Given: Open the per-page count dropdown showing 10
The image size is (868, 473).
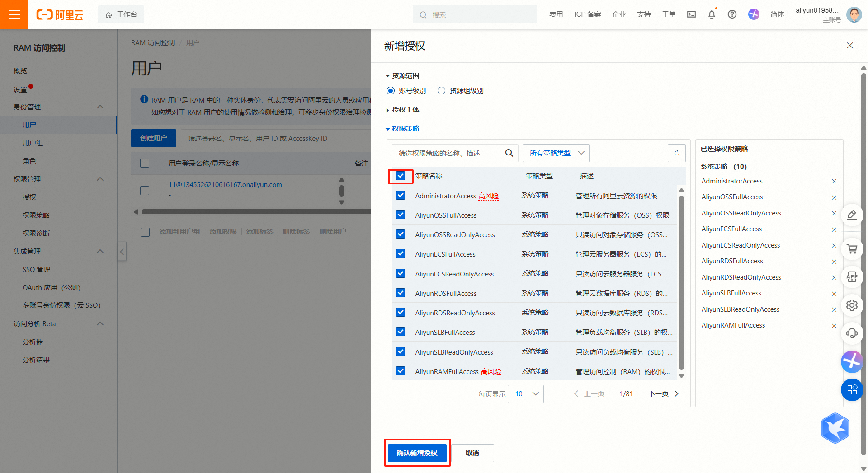Looking at the screenshot, I should [x=526, y=394].
